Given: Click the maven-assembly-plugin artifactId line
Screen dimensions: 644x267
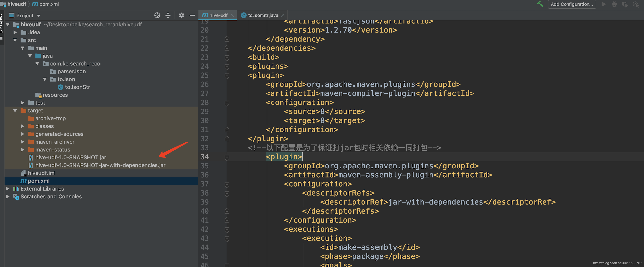Looking at the screenshot, I should coord(388,175).
